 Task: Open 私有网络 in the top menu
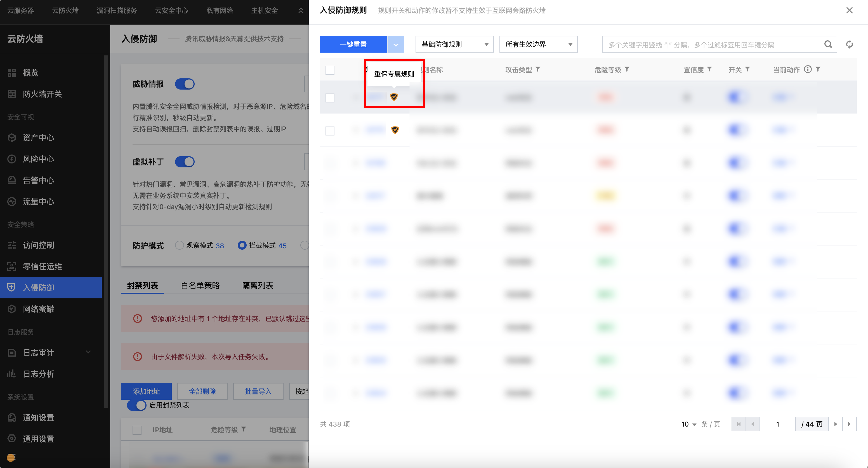click(x=220, y=10)
